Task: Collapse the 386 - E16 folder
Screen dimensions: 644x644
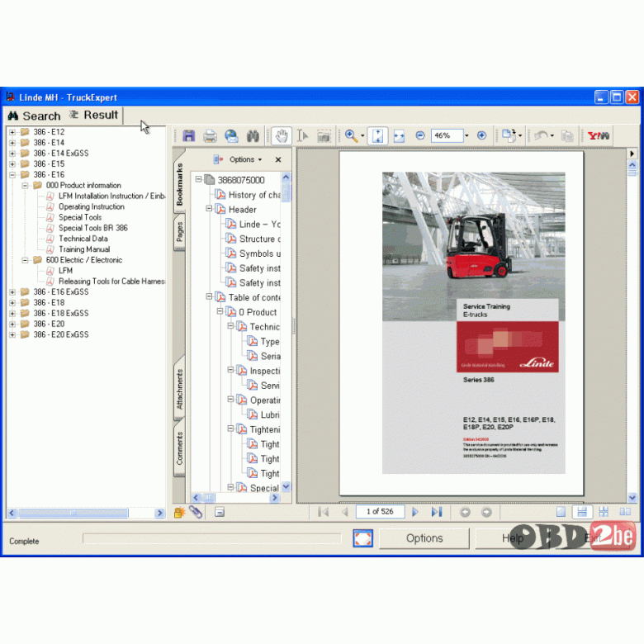Action: [x=12, y=175]
